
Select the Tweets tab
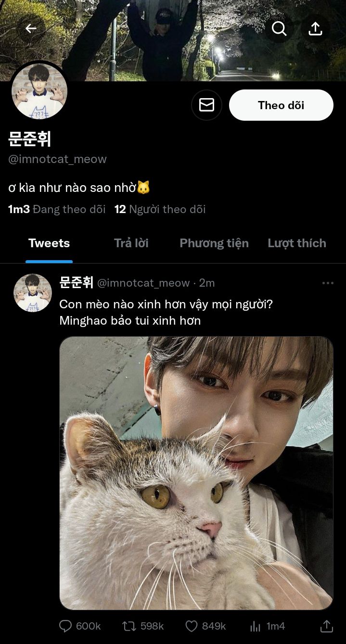[49, 243]
